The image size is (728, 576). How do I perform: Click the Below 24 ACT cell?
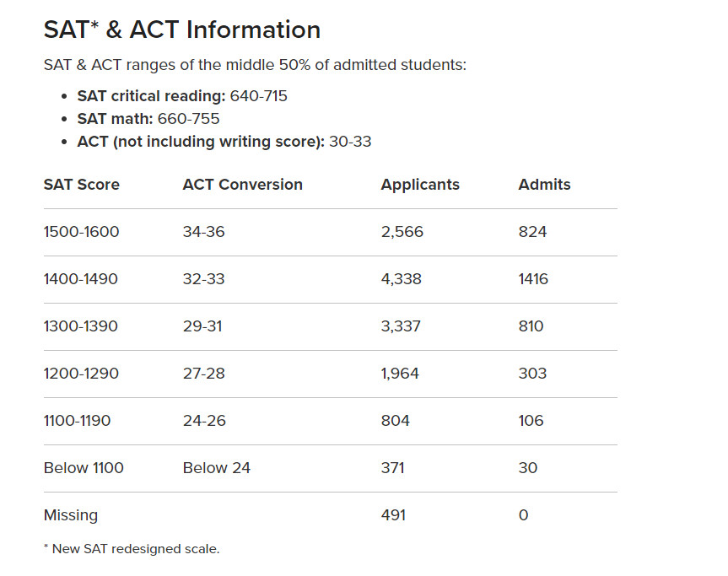tap(217, 468)
